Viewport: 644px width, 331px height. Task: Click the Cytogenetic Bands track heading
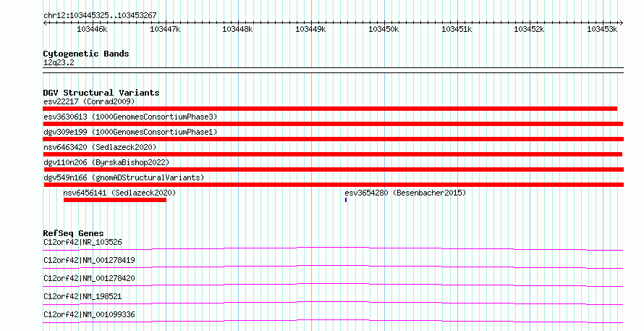86,54
